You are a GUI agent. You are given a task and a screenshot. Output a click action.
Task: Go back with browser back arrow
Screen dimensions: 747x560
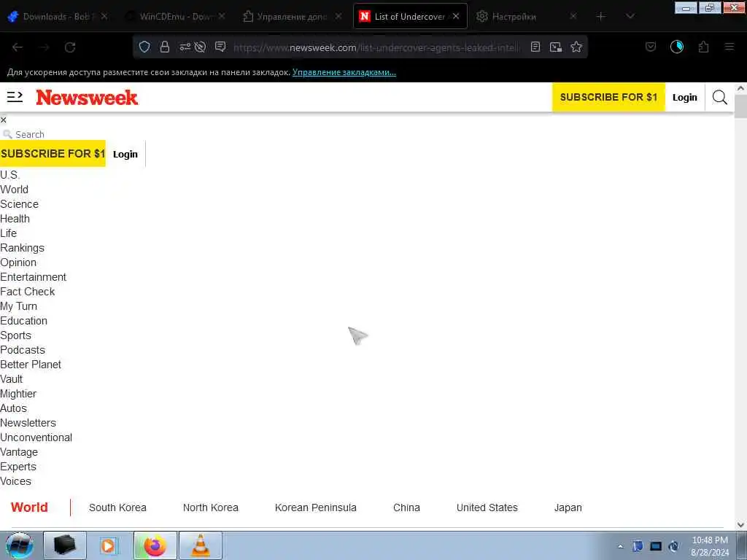[18, 47]
